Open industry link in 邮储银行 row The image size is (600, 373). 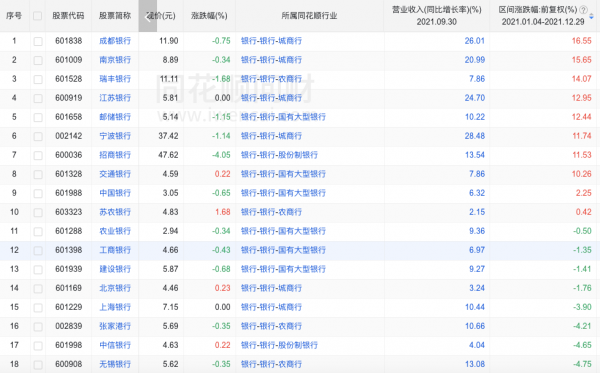click(283, 117)
